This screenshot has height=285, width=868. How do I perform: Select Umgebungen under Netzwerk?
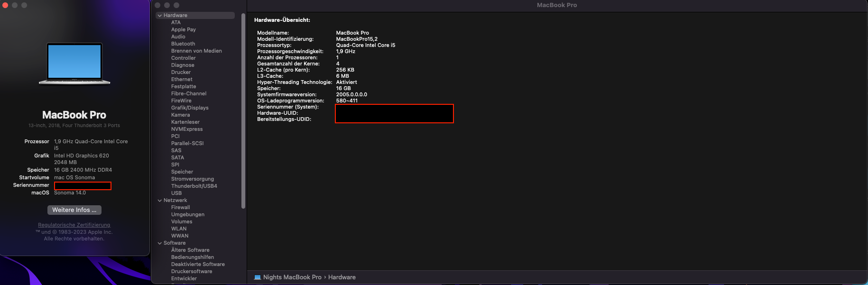coord(188,214)
